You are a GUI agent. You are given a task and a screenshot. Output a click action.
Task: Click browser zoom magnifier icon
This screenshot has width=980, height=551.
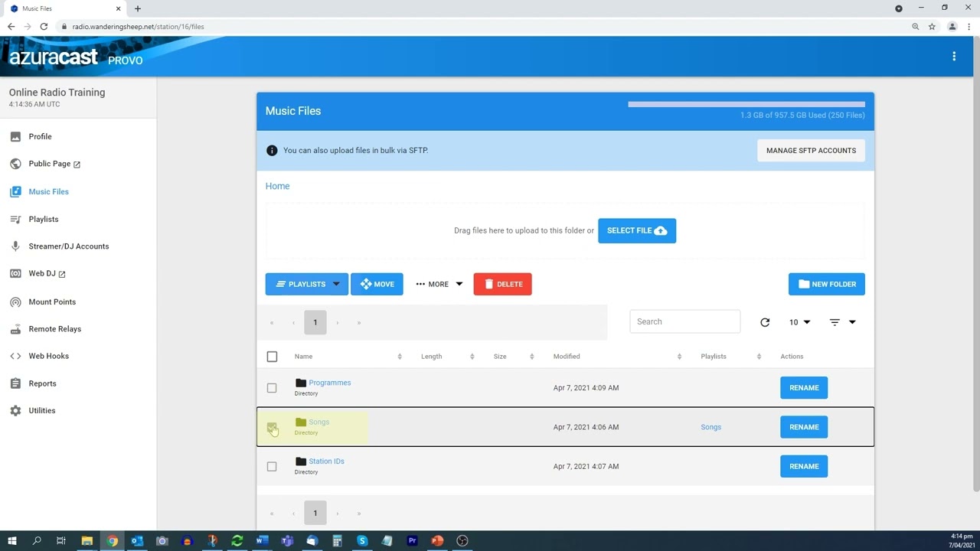tap(915, 27)
